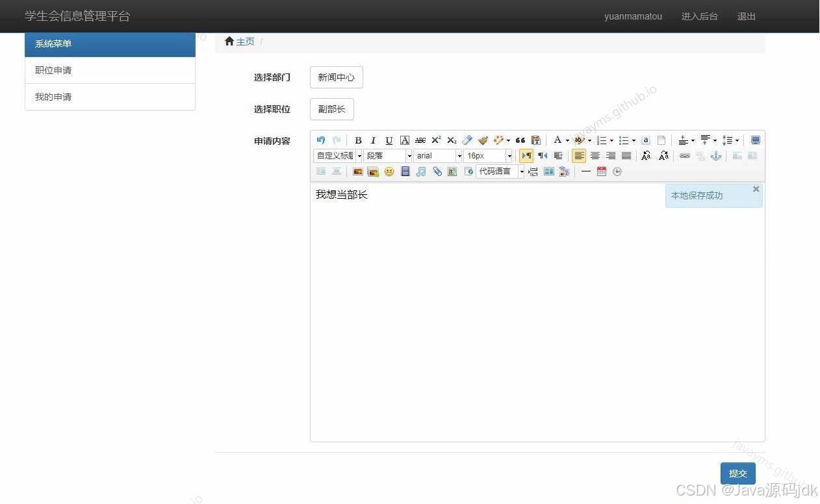
Task: Convert text to lowercase
Action: (663, 156)
